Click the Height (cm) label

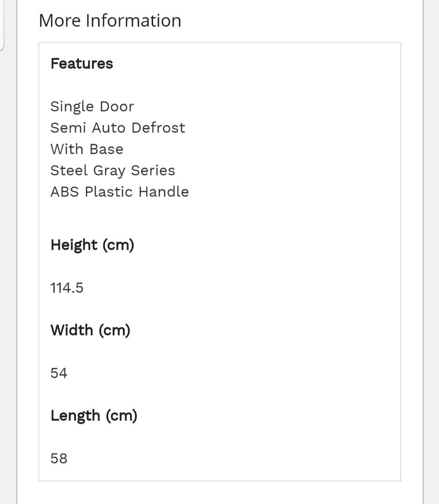pos(92,245)
